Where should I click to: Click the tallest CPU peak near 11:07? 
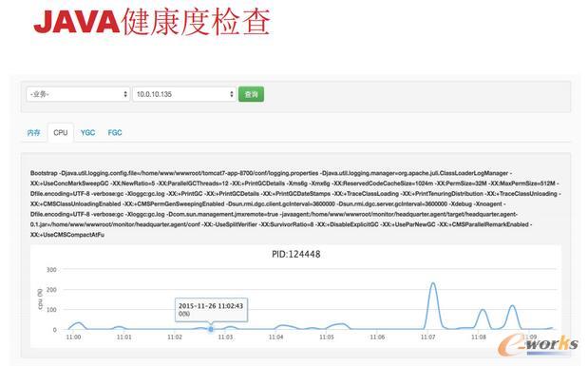pos(433,283)
